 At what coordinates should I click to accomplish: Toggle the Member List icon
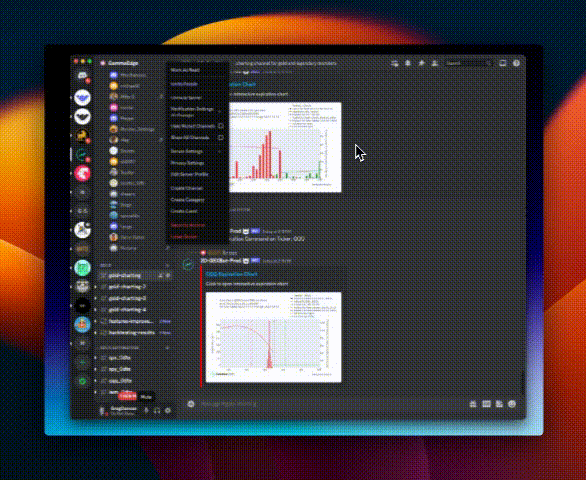tap(434, 63)
